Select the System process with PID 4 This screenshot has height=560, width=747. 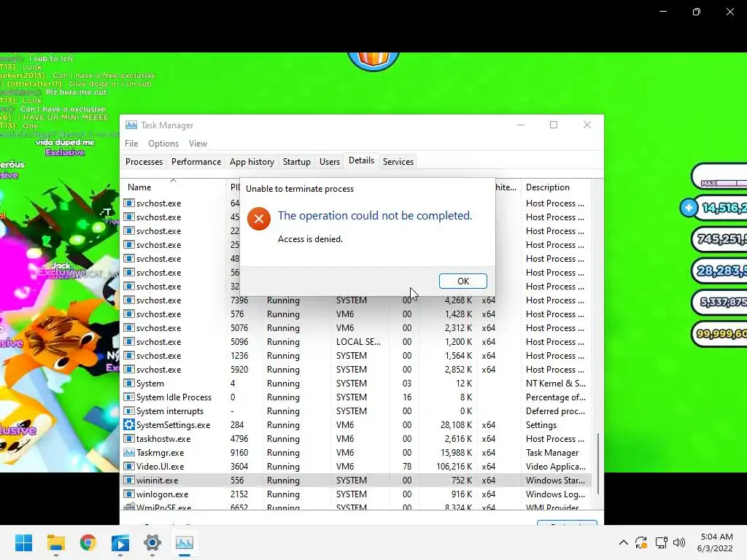point(356,384)
